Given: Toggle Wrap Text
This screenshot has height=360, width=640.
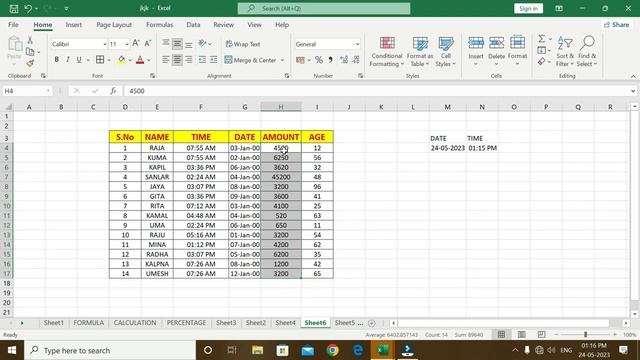Looking at the screenshot, I should [x=243, y=44].
